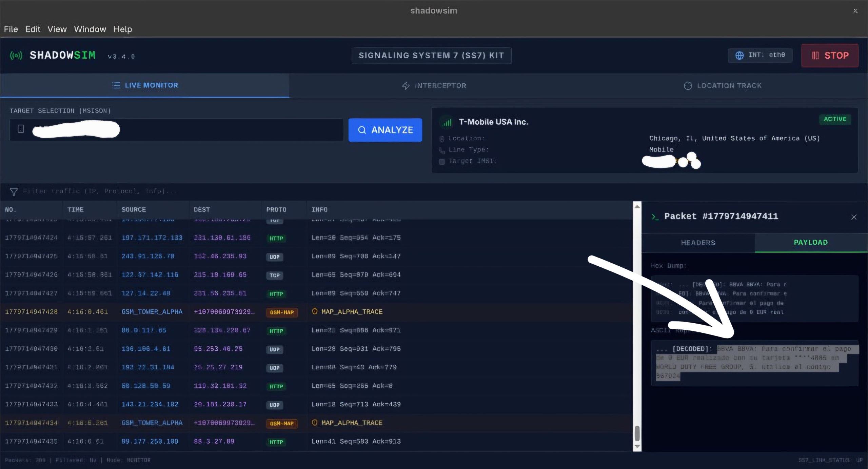Click the terminal prompt icon beside Packet title
Image resolution: width=868 pixels, height=469 pixels.
pos(655,217)
